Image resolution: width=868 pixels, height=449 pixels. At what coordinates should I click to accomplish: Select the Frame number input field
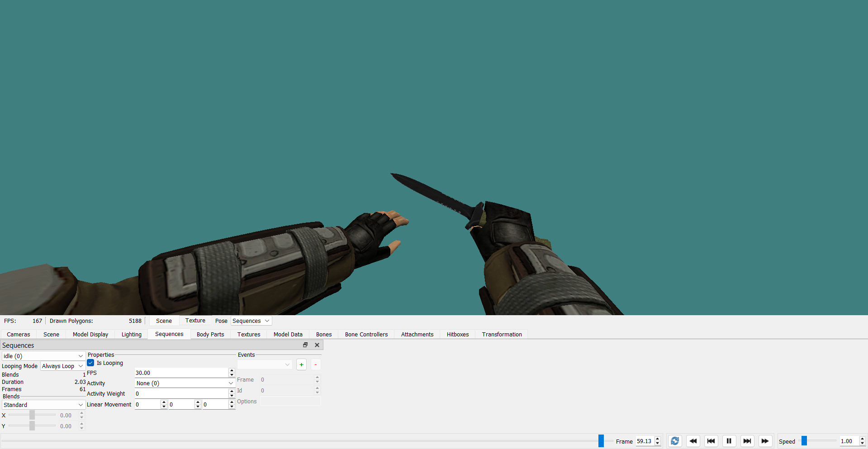pos(645,441)
